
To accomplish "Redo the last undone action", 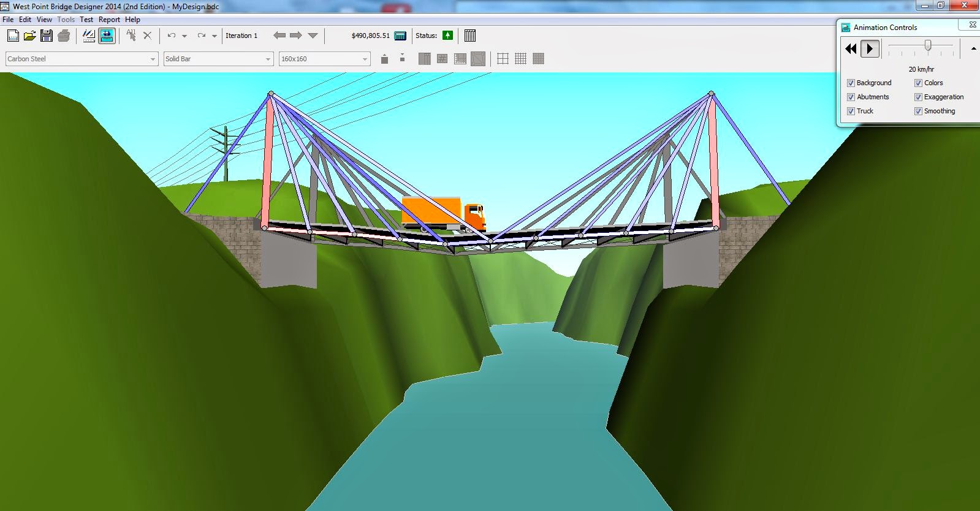I will (201, 36).
